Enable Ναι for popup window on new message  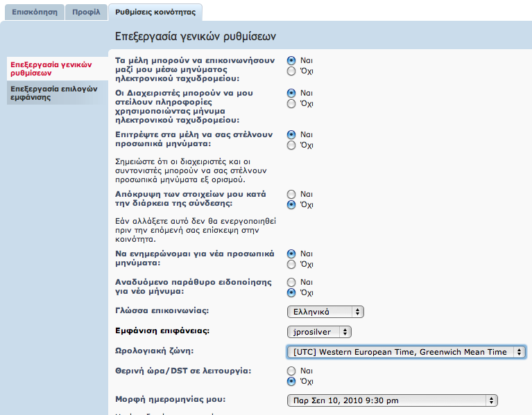point(291,282)
